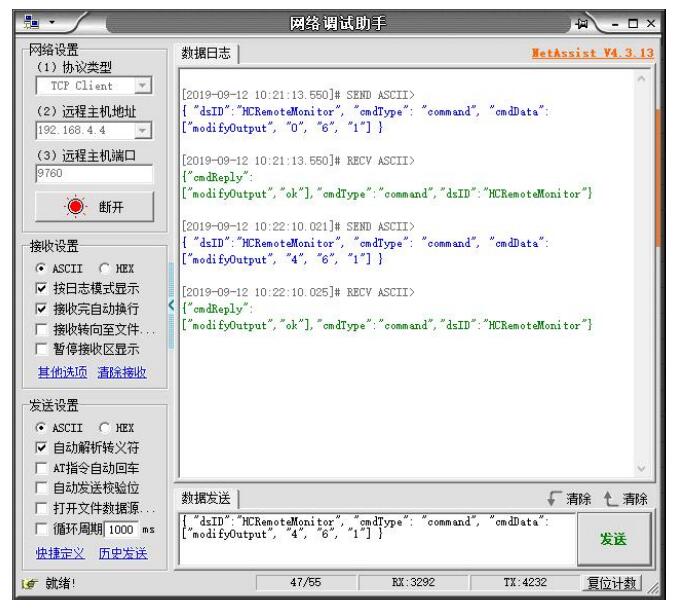The height and width of the screenshot is (609, 675).
Task: Click the 断开 disconnect button
Action: (94, 207)
